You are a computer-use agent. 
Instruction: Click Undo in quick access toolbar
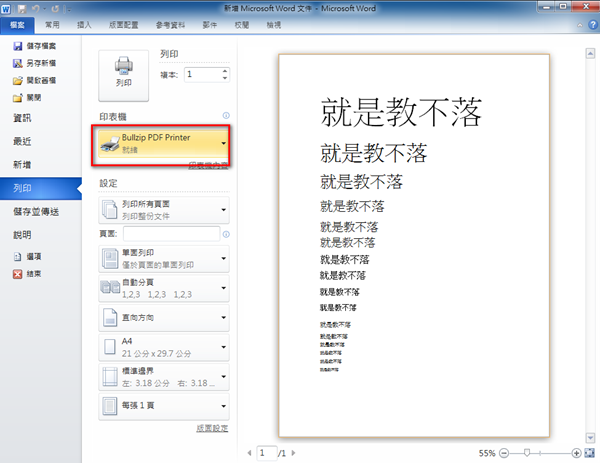click(36, 8)
